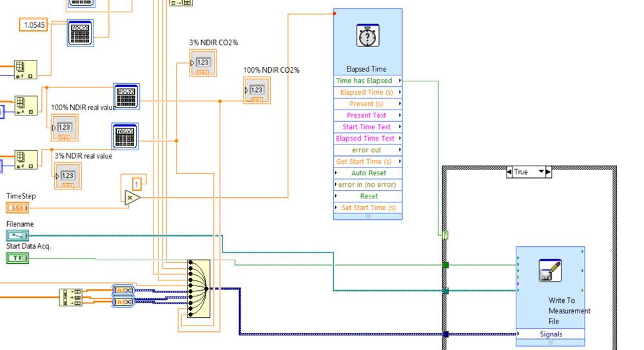This screenshot has height=350, width=644.
Task: Click the Reset input terminal
Action: (368, 196)
